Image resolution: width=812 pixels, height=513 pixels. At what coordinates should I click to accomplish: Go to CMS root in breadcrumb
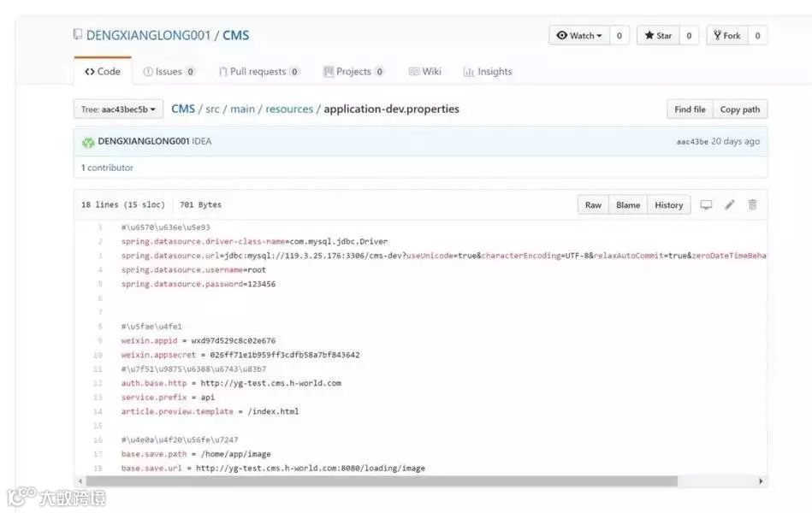point(183,109)
